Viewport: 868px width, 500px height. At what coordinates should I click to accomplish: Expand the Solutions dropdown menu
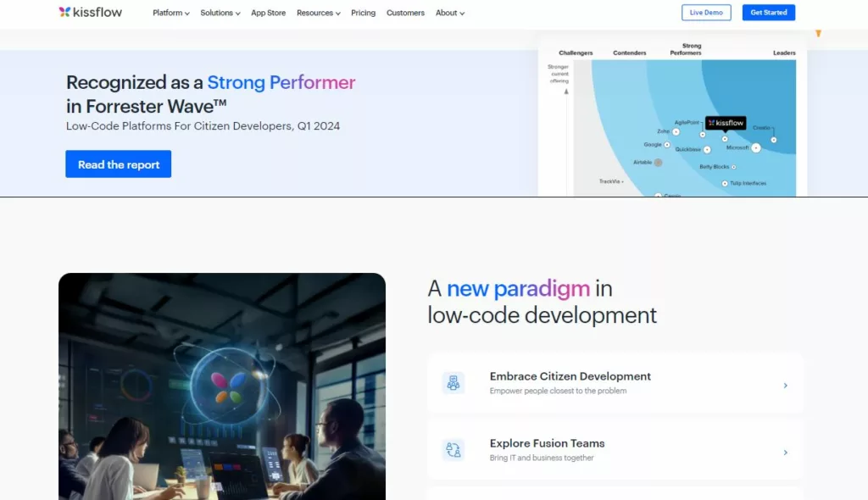tap(220, 13)
